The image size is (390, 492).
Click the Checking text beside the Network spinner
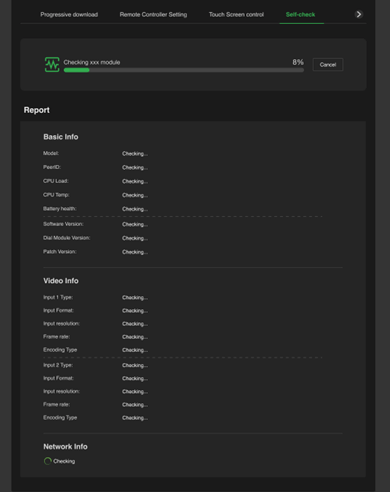pyautogui.click(x=64, y=461)
